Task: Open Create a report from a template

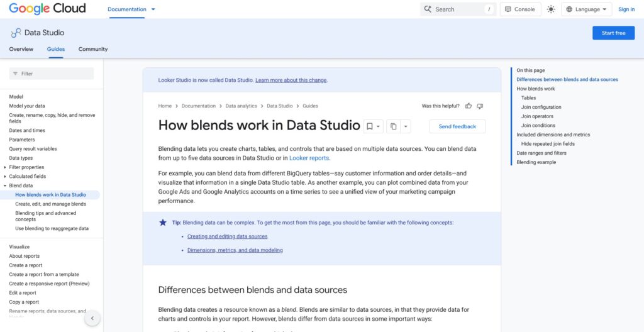Action: pos(44,275)
